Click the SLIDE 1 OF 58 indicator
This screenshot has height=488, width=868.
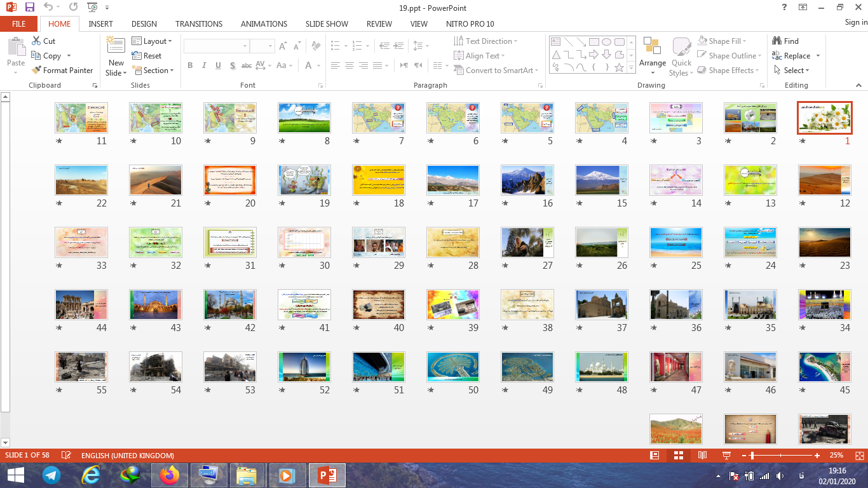click(27, 456)
